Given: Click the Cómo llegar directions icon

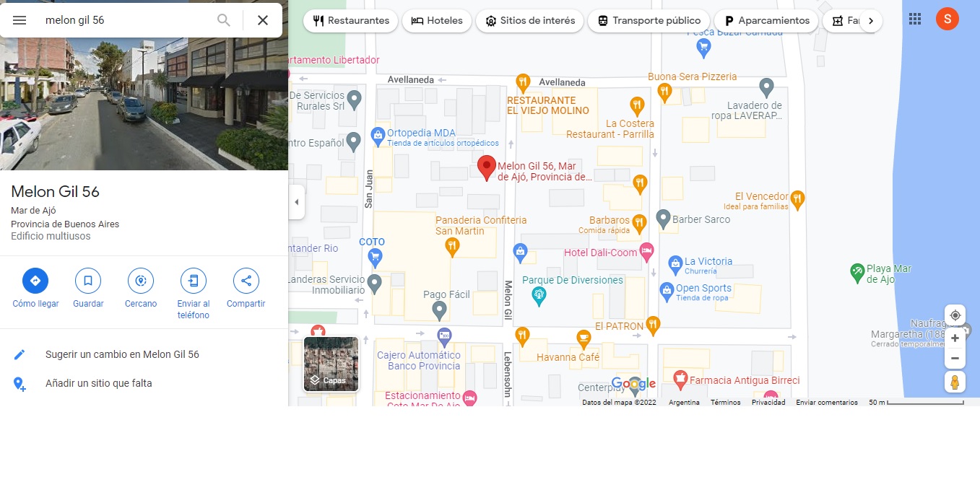Looking at the screenshot, I should pos(35,280).
